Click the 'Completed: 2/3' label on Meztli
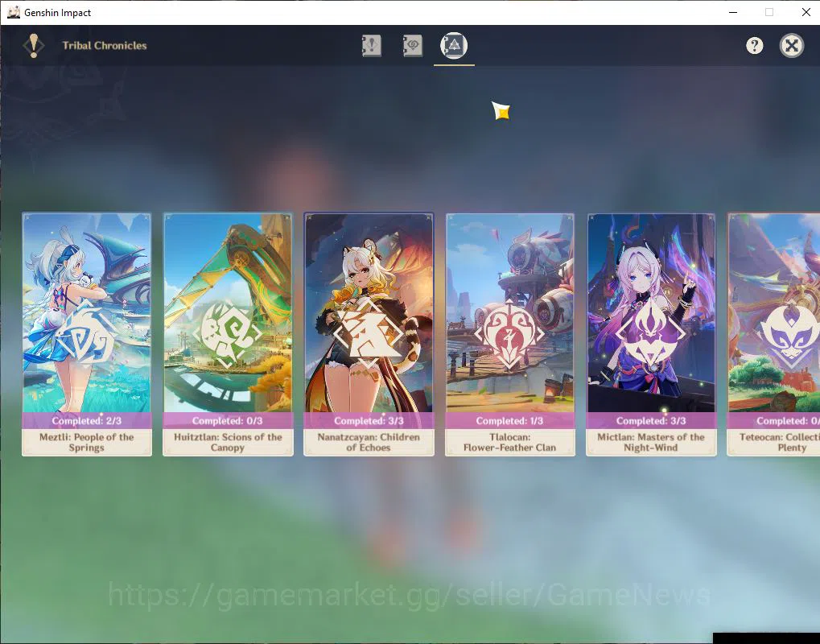This screenshot has width=820, height=644. coord(87,421)
